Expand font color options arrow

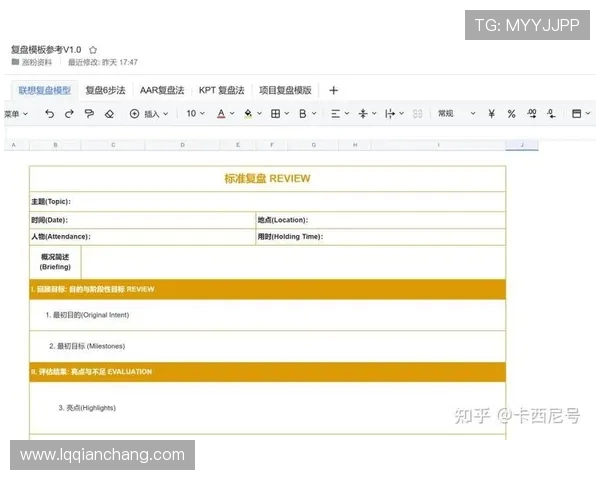tap(232, 114)
